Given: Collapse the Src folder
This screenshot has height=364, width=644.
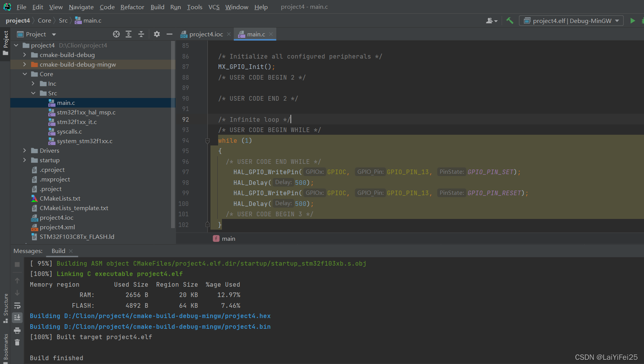Looking at the screenshot, I should coord(33,93).
